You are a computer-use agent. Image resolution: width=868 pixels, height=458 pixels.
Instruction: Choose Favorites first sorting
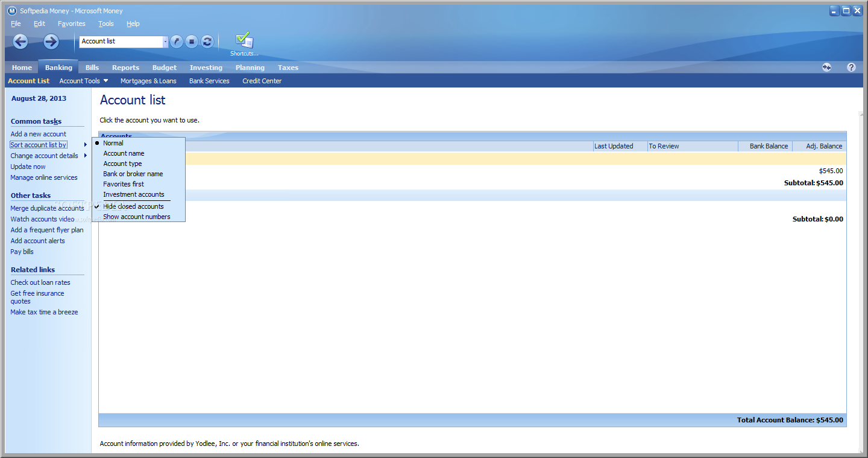[124, 184]
